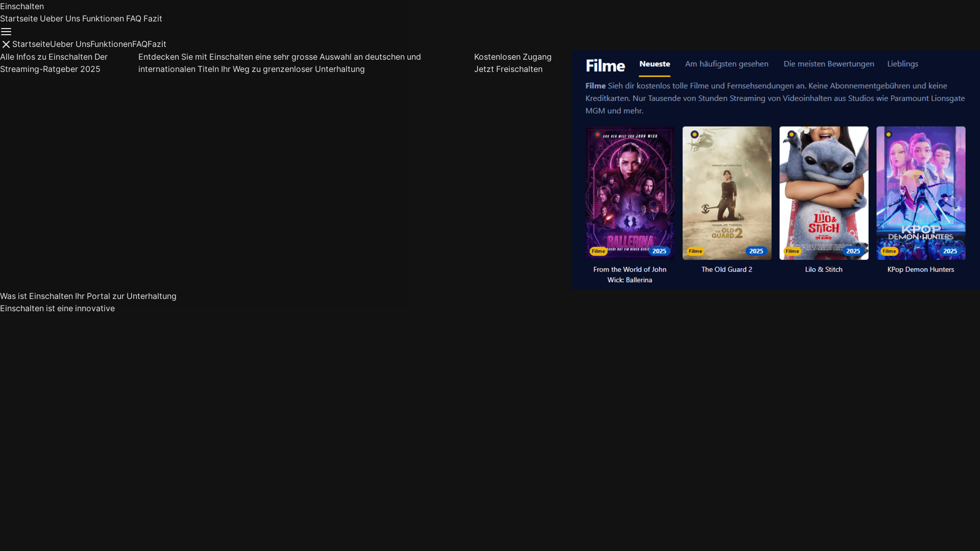Click the red dot marker on Ballerina poster

click(x=597, y=134)
